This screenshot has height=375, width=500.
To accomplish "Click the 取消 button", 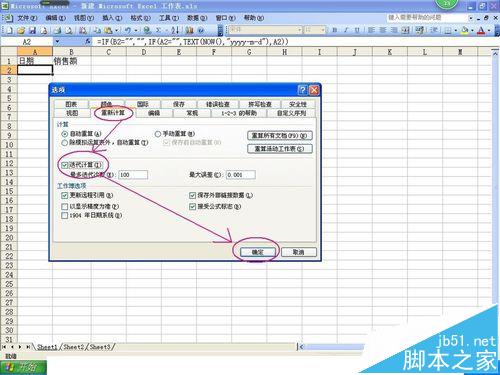I will coord(298,252).
